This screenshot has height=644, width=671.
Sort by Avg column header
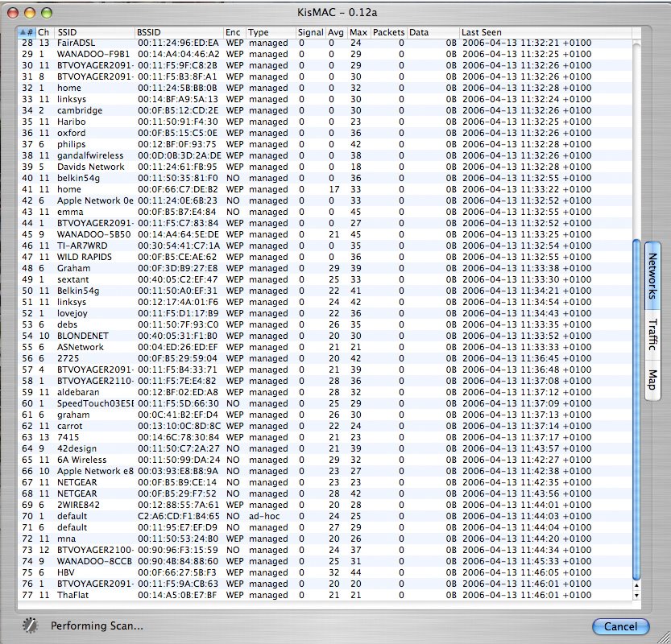[x=337, y=32]
